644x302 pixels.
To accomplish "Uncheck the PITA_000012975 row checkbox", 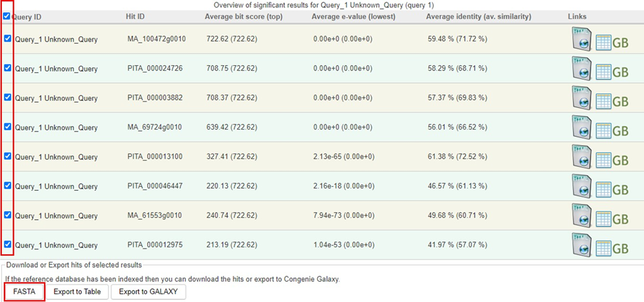I will [x=8, y=245].
